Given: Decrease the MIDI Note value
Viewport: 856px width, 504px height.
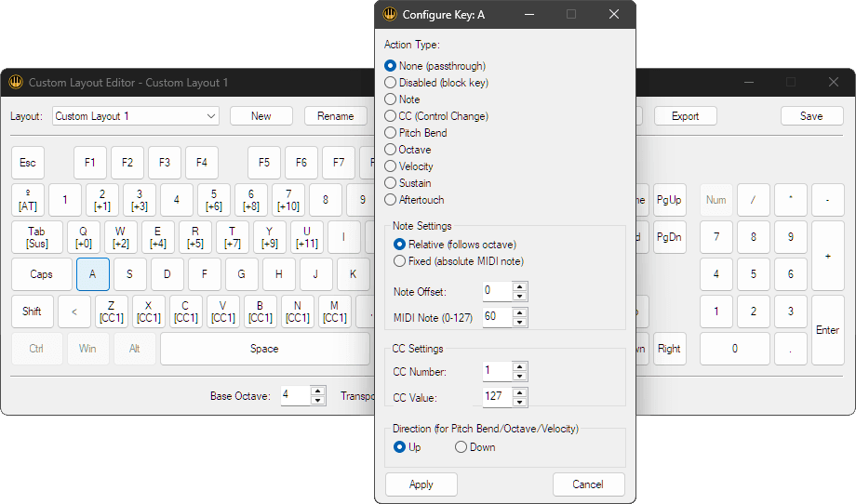Looking at the screenshot, I should 520,322.
